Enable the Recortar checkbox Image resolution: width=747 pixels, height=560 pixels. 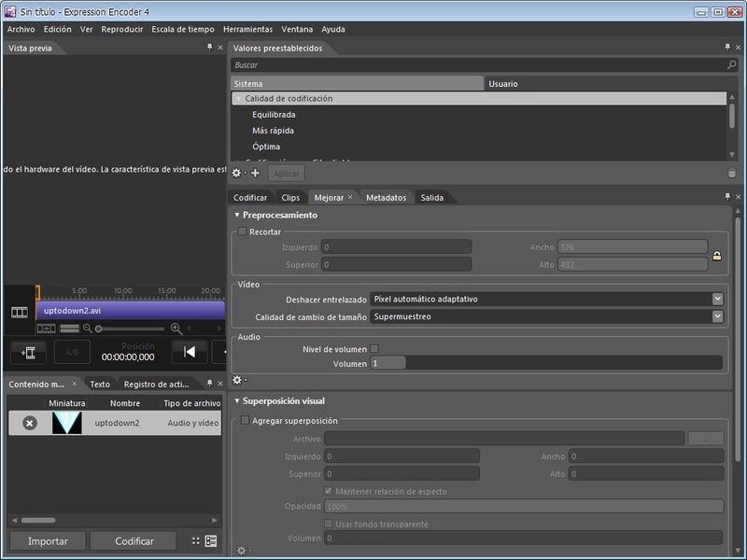click(x=243, y=231)
